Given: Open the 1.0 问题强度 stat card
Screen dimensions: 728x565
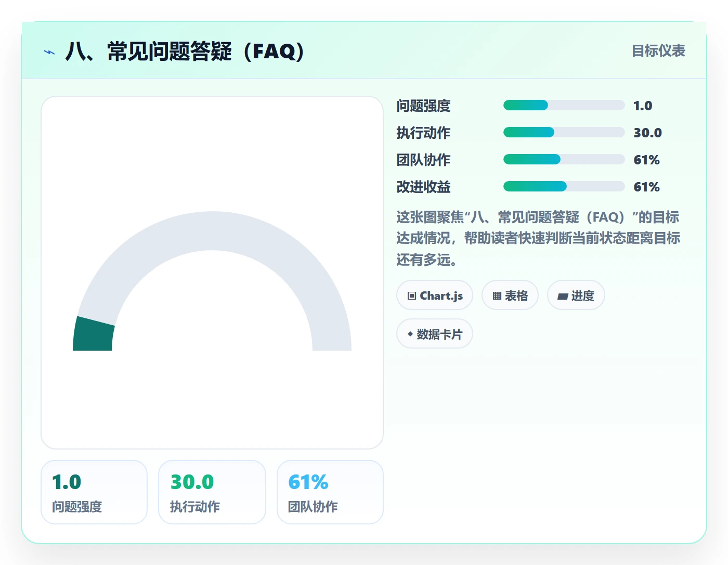Looking at the screenshot, I should click(x=94, y=492).
